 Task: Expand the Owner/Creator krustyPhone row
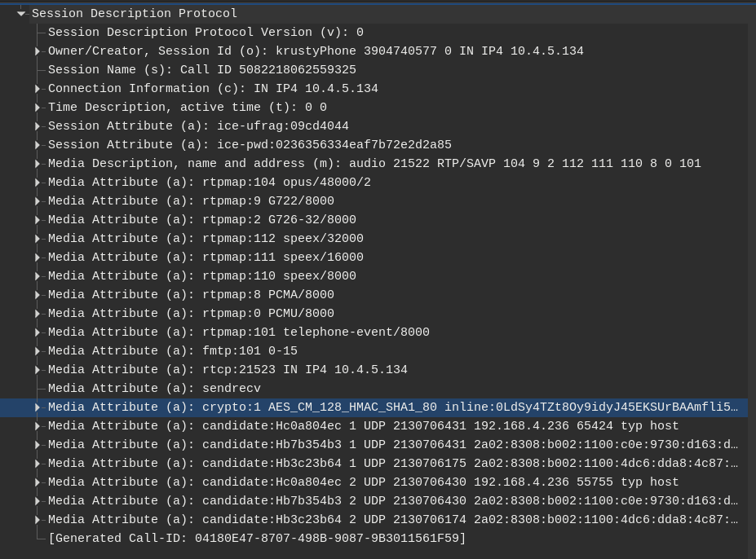click(38, 51)
